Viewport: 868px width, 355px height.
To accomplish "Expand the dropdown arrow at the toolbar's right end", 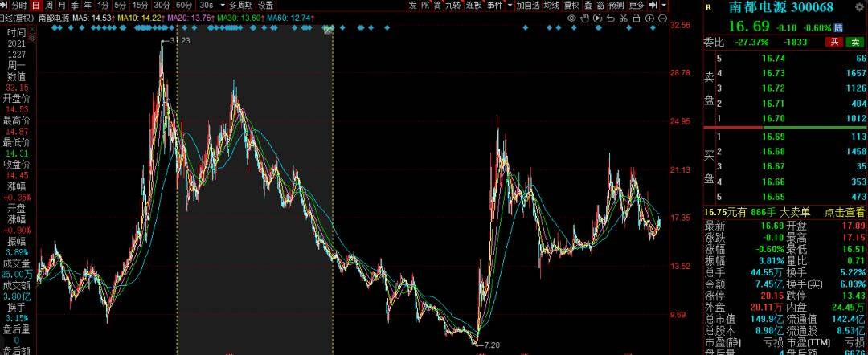I will click(664, 5).
